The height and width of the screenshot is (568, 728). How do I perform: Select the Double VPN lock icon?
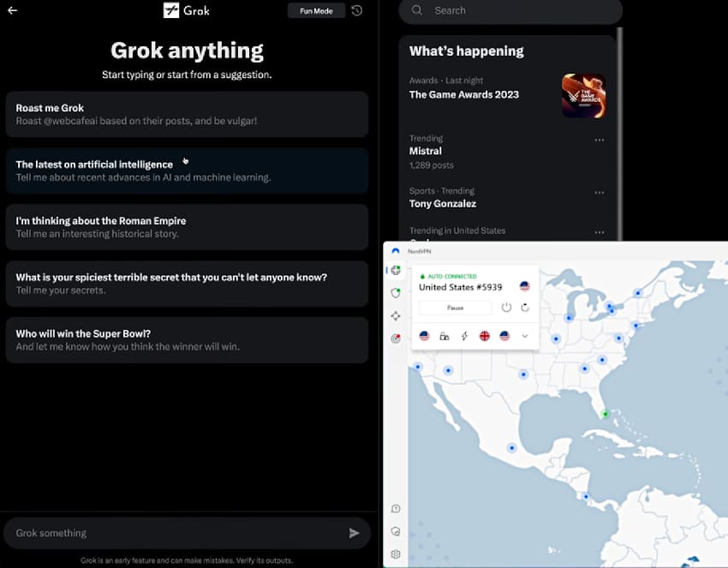coord(445,336)
